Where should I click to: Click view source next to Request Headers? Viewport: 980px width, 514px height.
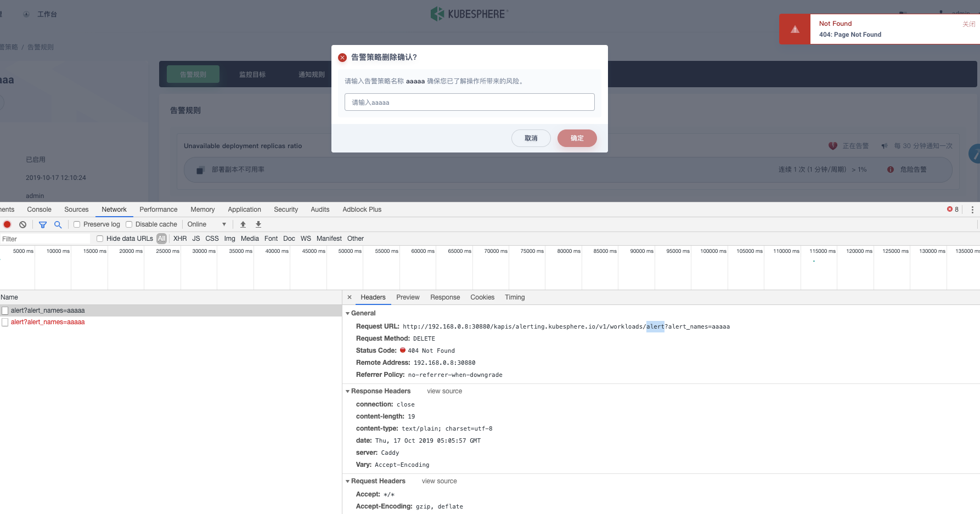pos(439,481)
